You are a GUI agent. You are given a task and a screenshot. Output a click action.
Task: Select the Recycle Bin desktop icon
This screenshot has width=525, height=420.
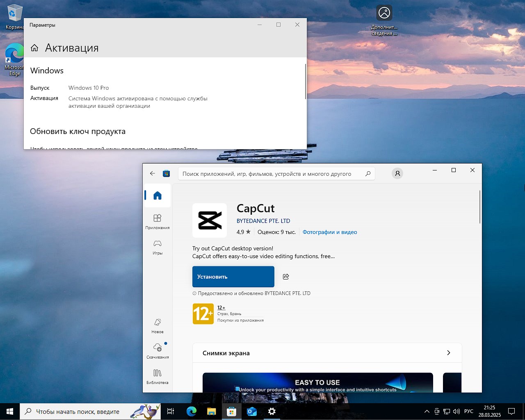tap(14, 17)
